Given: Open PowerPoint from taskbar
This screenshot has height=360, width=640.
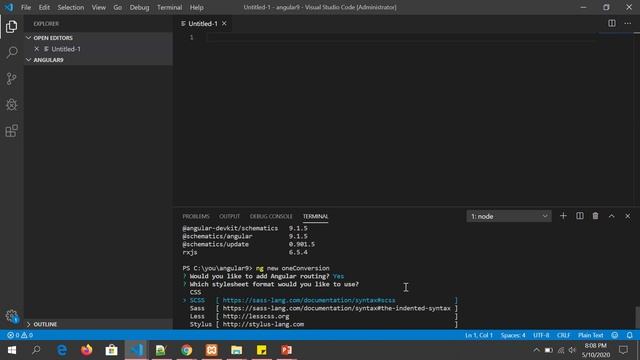Looking at the screenshot, I should 287,350.
